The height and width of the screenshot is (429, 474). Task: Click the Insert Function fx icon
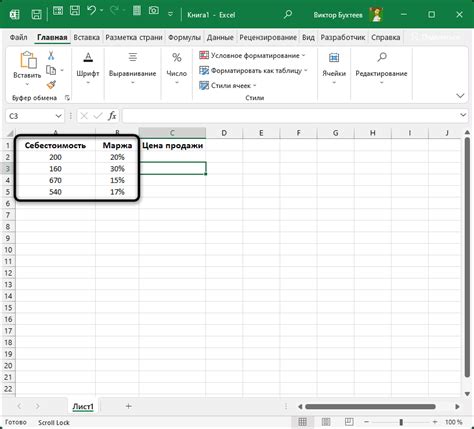pyautogui.click(x=112, y=116)
